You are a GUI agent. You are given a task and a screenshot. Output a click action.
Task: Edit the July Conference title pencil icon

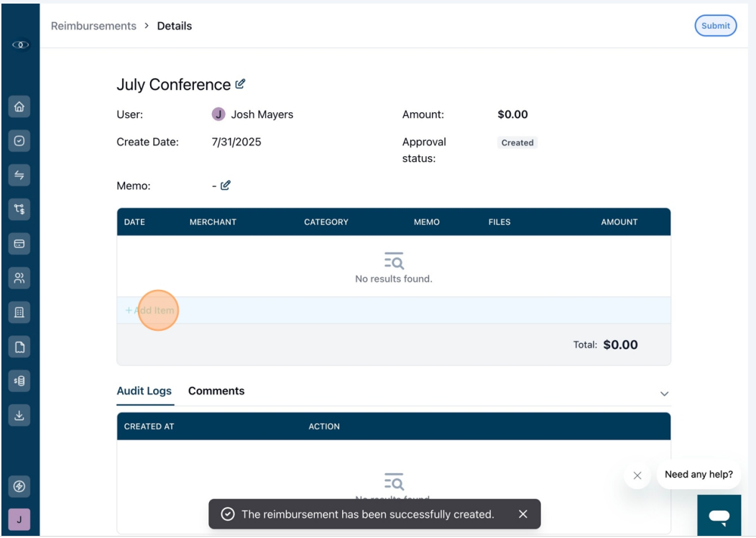tap(240, 84)
